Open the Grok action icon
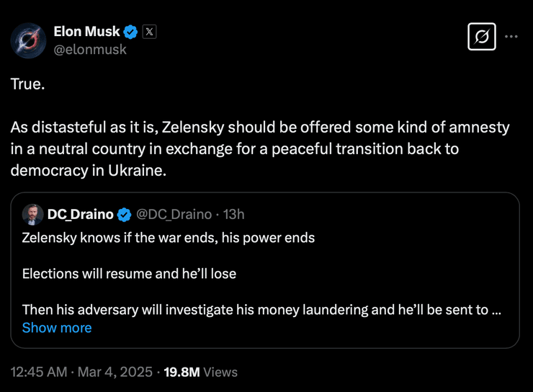This screenshot has width=533, height=392. [481, 36]
